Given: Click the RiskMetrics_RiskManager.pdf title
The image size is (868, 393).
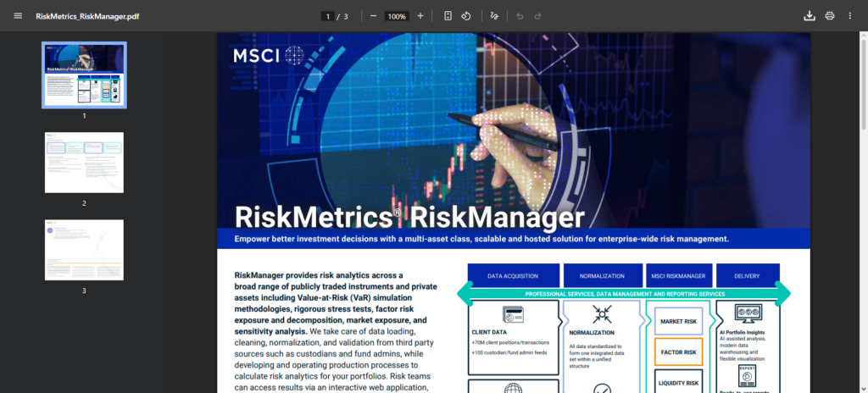Looking at the screenshot, I should [x=87, y=17].
